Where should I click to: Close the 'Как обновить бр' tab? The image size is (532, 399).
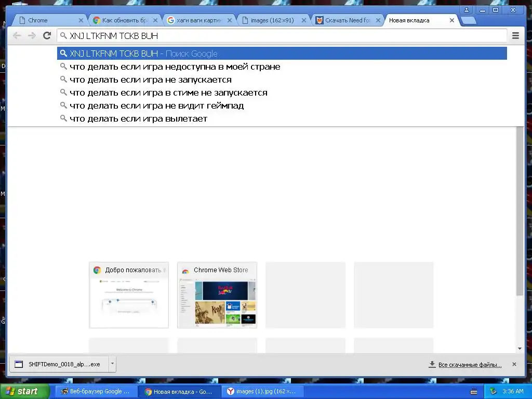[x=155, y=20]
